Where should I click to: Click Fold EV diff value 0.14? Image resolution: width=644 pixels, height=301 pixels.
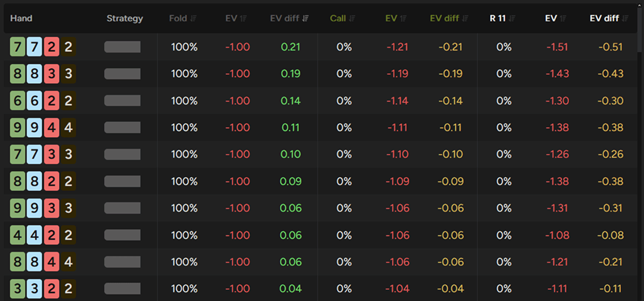point(291,101)
